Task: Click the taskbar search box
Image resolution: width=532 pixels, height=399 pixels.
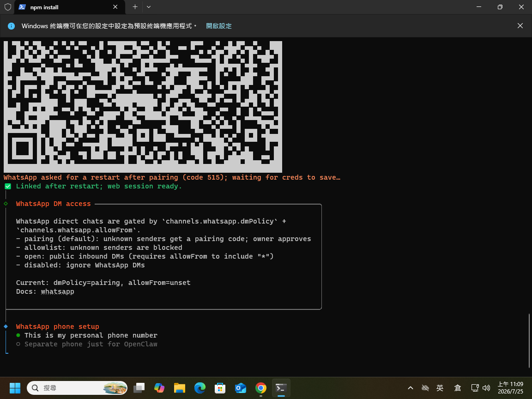Action: (x=77, y=388)
